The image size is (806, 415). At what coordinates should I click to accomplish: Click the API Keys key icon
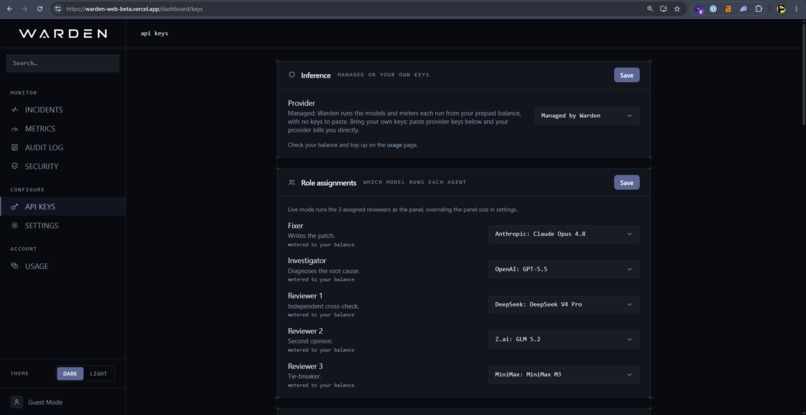pyautogui.click(x=14, y=207)
